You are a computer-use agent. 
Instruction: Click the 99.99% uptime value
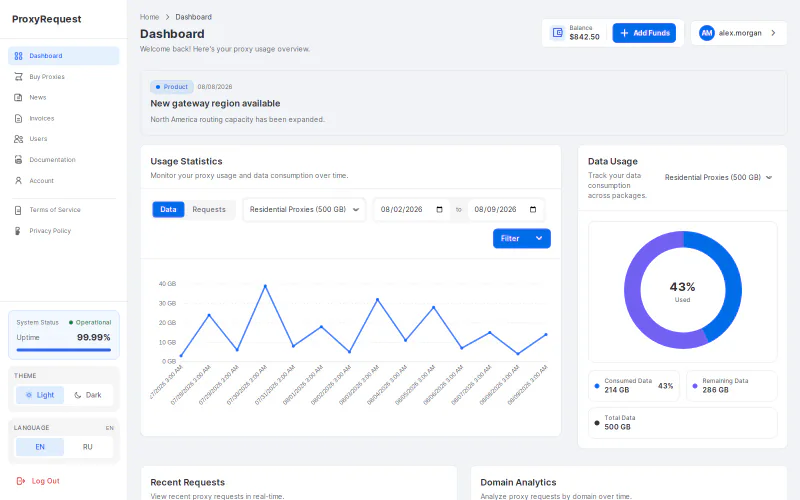click(x=93, y=337)
